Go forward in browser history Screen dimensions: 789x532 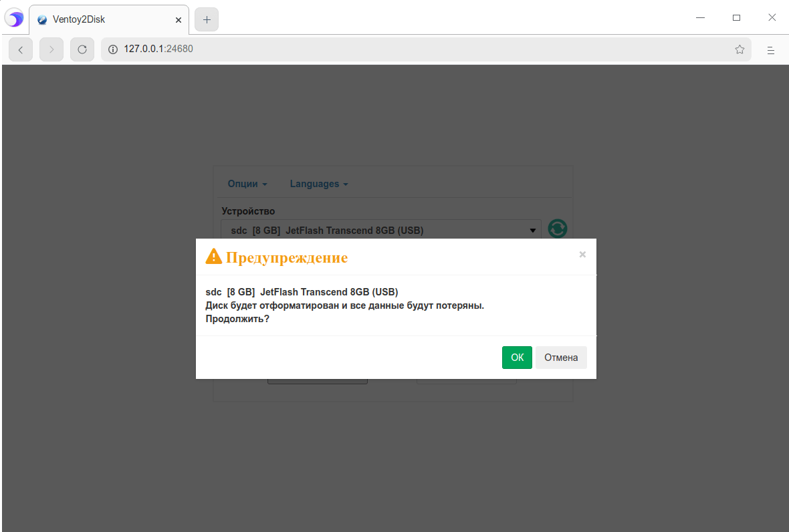(51, 49)
